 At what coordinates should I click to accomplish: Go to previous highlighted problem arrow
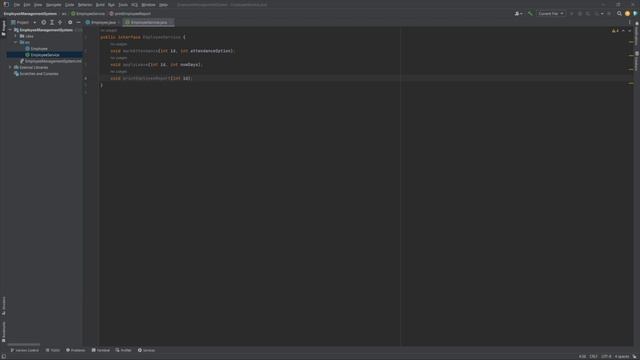click(x=623, y=31)
